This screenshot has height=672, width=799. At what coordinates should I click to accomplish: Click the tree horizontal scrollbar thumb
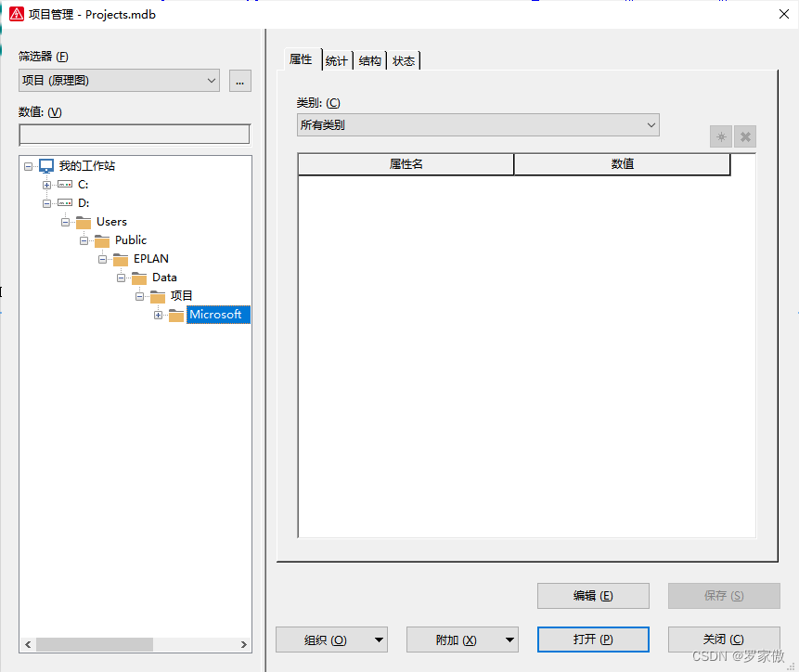click(95, 644)
